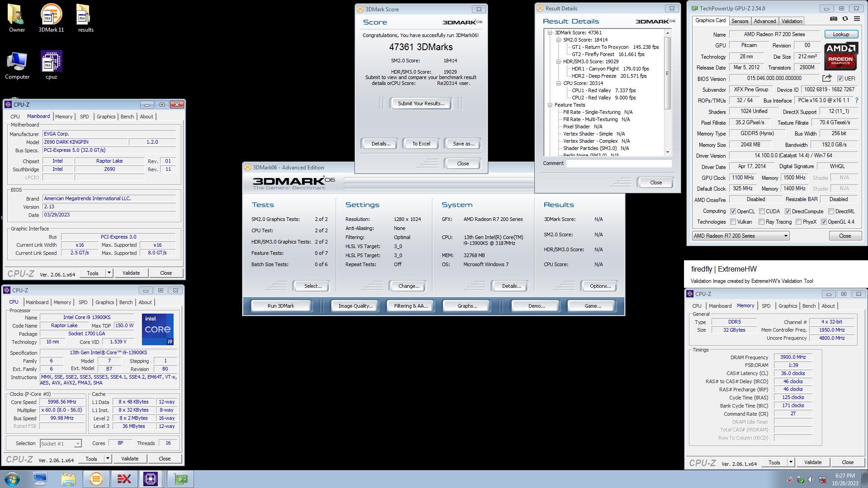The height and width of the screenshot is (488, 868).
Task: Click the To Excel button
Action: coord(421,144)
